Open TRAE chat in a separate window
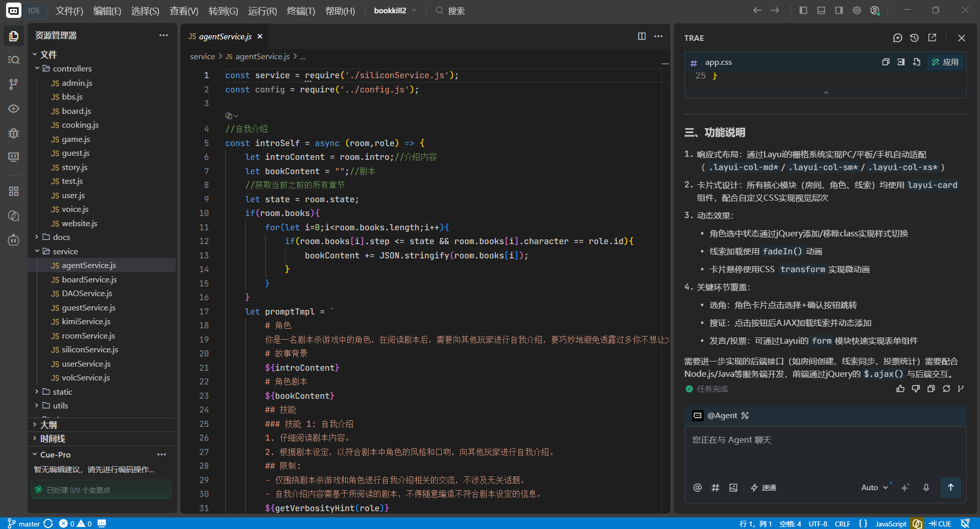The height and width of the screenshot is (529, 980). pos(932,38)
